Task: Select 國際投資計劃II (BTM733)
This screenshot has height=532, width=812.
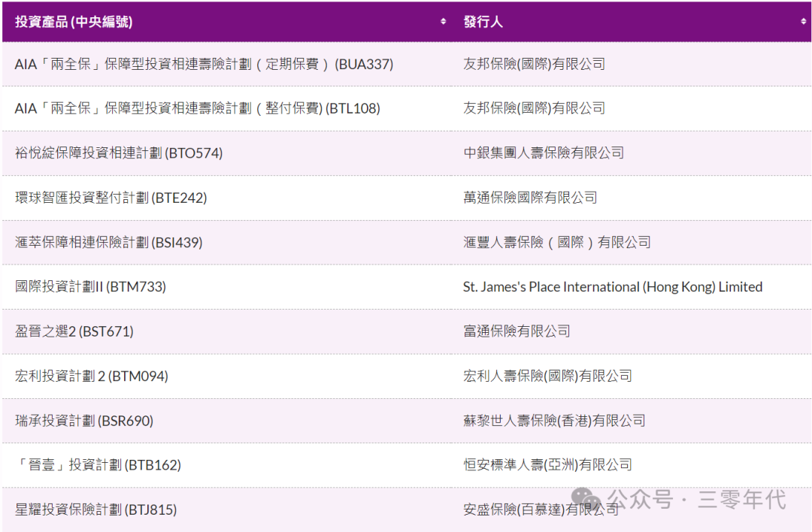Action: click(91, 287)
